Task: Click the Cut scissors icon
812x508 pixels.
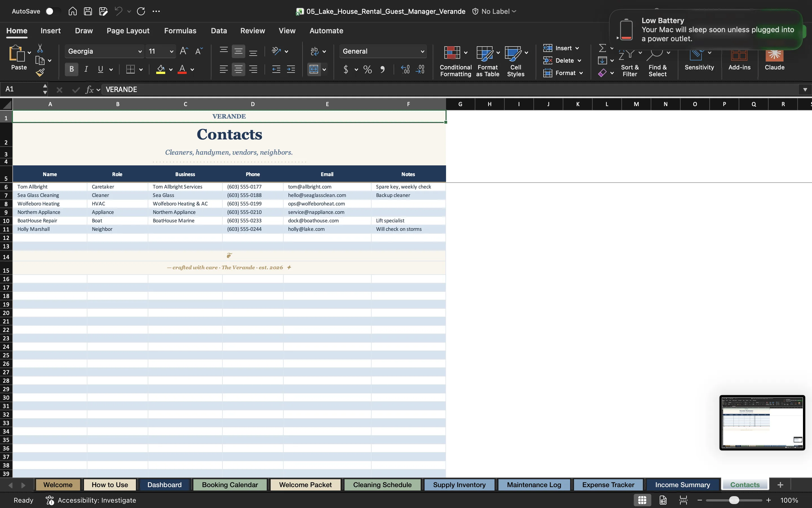Action: pyautogui.click(x=40, y=48)
